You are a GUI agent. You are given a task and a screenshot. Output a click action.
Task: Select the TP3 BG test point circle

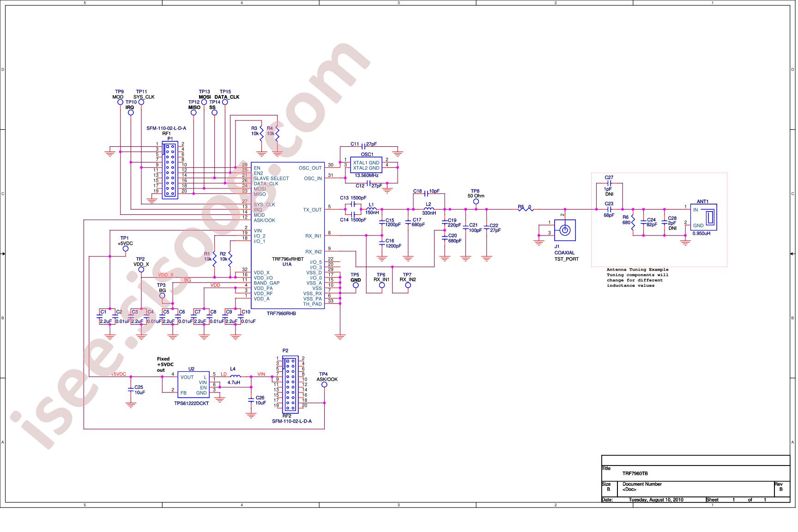coord(162,296)
